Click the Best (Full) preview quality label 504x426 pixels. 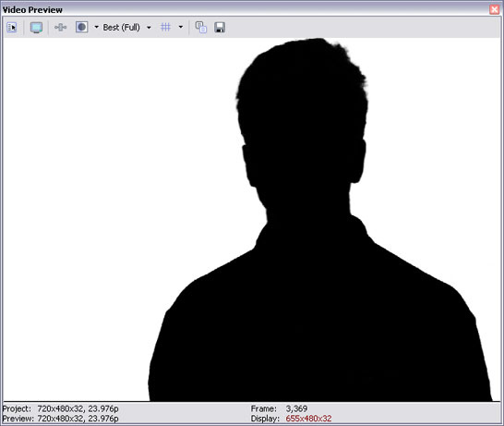click(x=121, y=28)
